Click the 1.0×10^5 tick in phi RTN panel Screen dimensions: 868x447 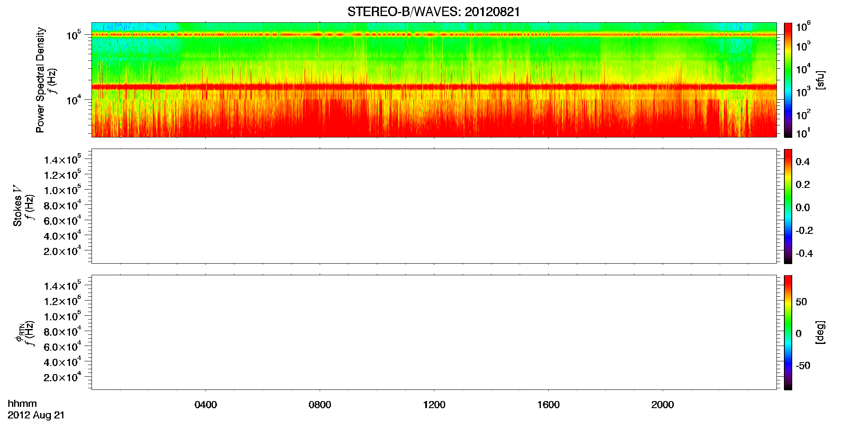coord(63,316)
